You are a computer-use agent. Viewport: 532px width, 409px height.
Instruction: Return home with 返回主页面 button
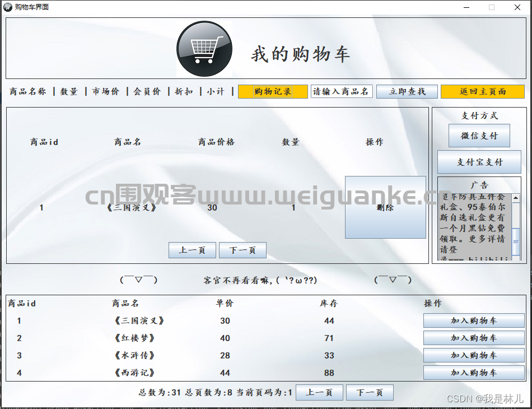coord(483,92)
